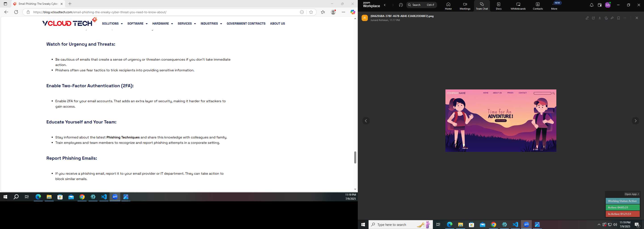Open Zoom notifications bell
The image size is (644, 229).
[x=591, y=5]
